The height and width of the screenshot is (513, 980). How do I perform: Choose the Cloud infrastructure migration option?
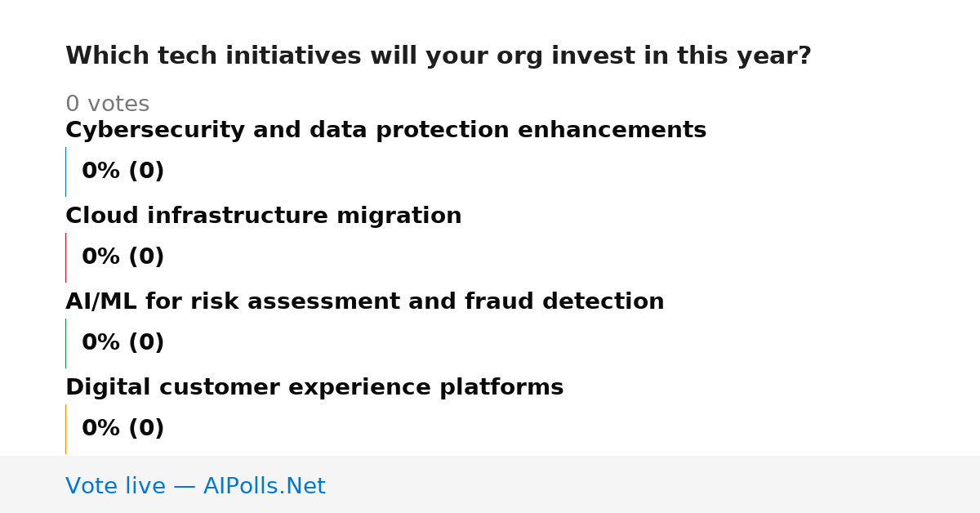point(263,216)
